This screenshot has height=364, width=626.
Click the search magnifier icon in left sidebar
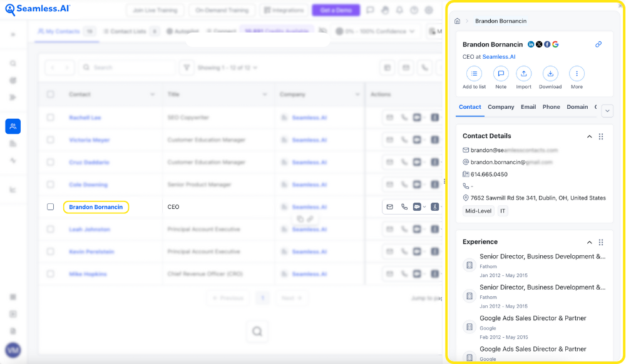(13, 64)
